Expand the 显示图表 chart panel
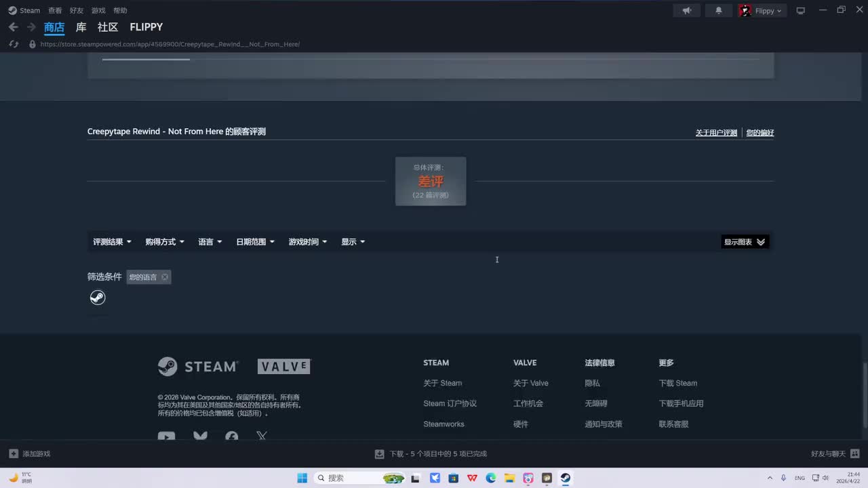The width and height of the screenshot is (868, 488). [745, 242]
